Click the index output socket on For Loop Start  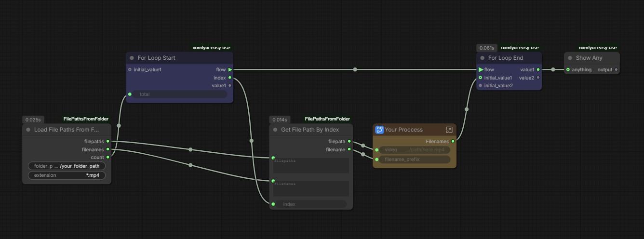[x=229, y=78]
